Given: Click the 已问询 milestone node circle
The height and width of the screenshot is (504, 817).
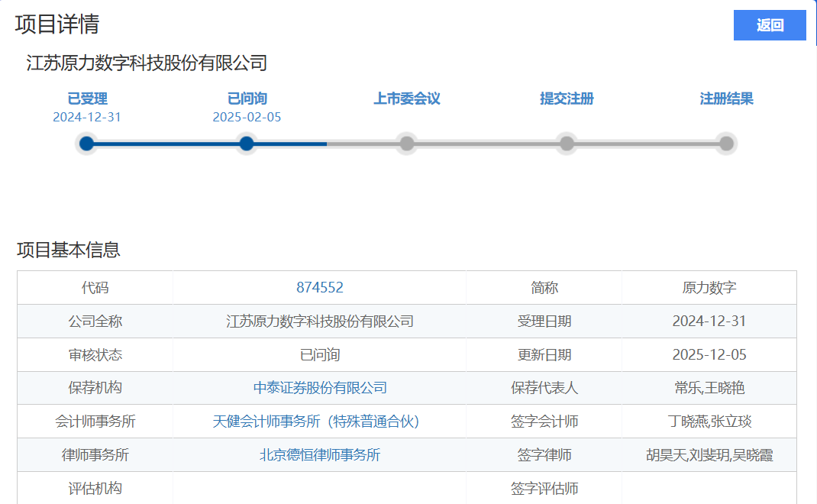Looking at the screenshot, I should [x=246, y=143].
